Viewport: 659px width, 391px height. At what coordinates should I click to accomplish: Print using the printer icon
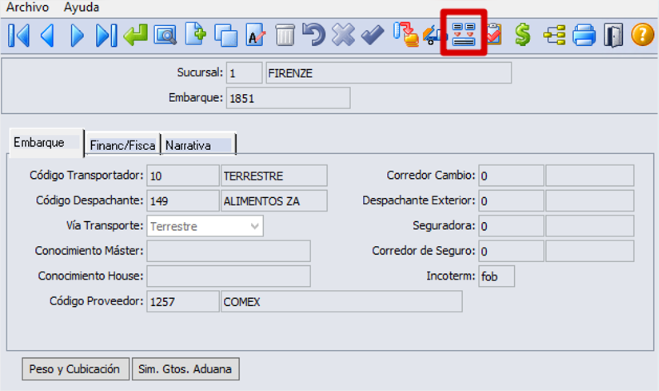tap(584, 35)
